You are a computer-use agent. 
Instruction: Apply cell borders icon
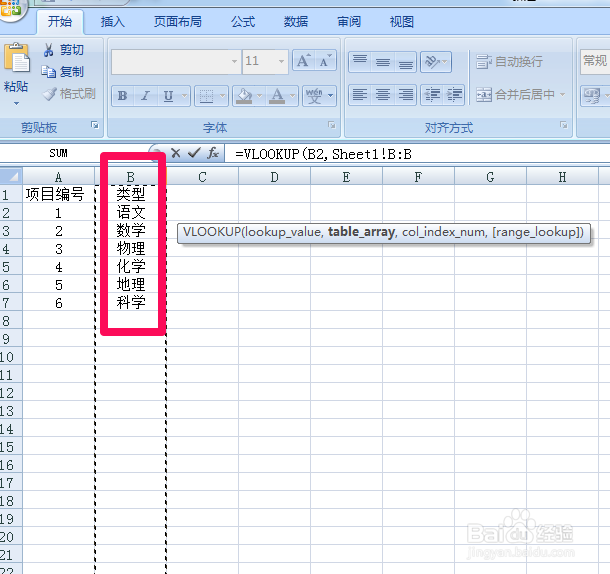[x=206, y=95]
